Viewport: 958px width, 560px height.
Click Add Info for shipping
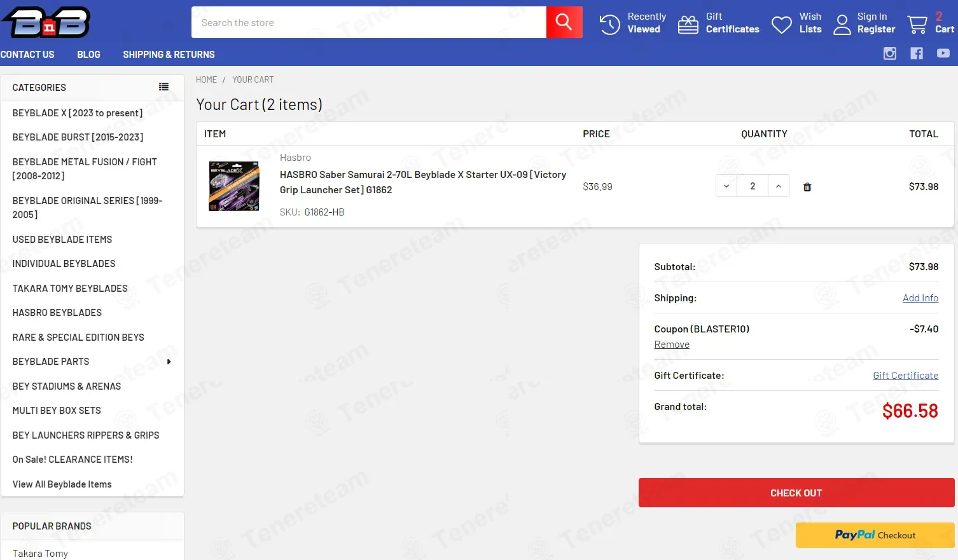click(x=920, y=298)
